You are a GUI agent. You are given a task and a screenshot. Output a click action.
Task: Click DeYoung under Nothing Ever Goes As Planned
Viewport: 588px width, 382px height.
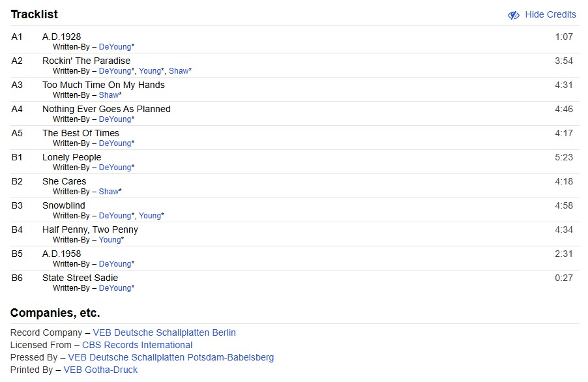coord(115,119)
